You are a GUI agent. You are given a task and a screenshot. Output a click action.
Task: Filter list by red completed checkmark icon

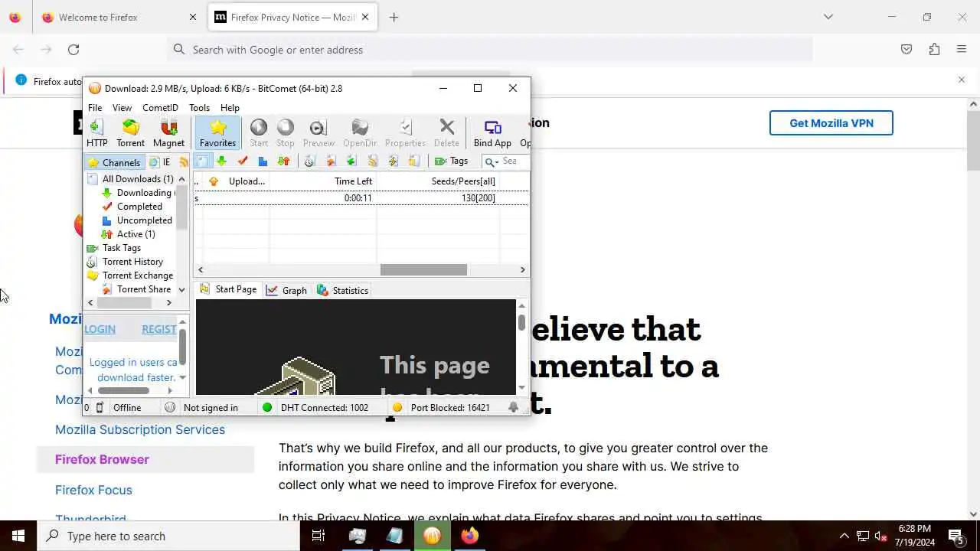click(x=243, y=161)
